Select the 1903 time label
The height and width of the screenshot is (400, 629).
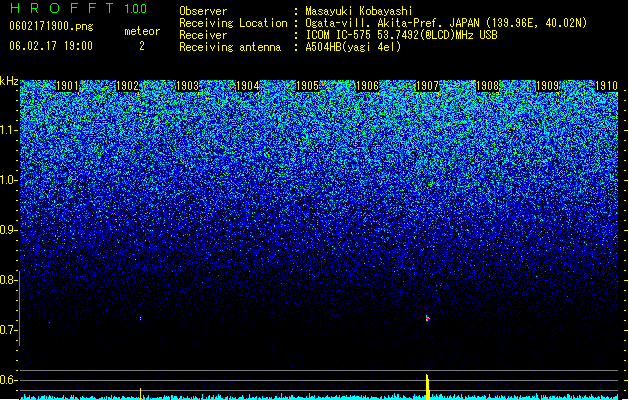(x=187, y=86)
